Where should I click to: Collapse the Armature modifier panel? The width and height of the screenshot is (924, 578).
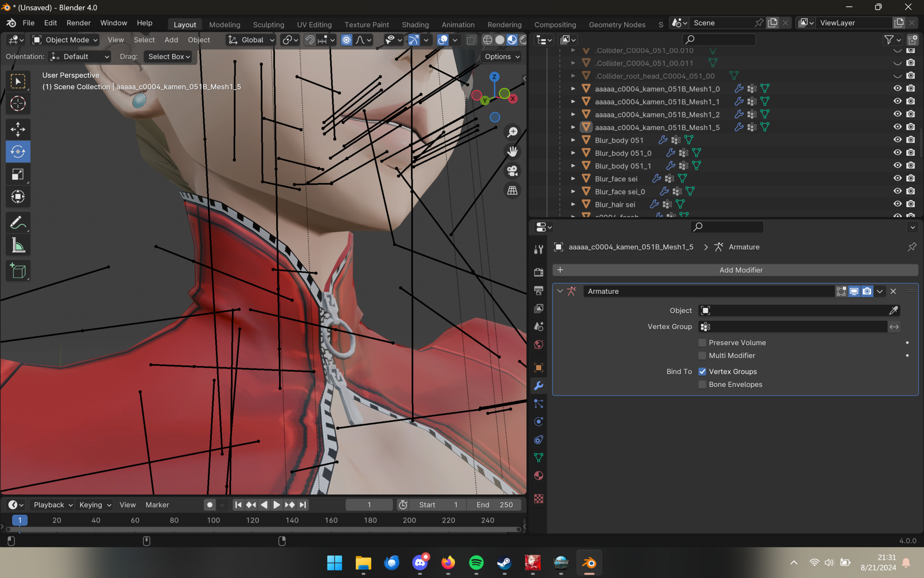click(560, 291)
